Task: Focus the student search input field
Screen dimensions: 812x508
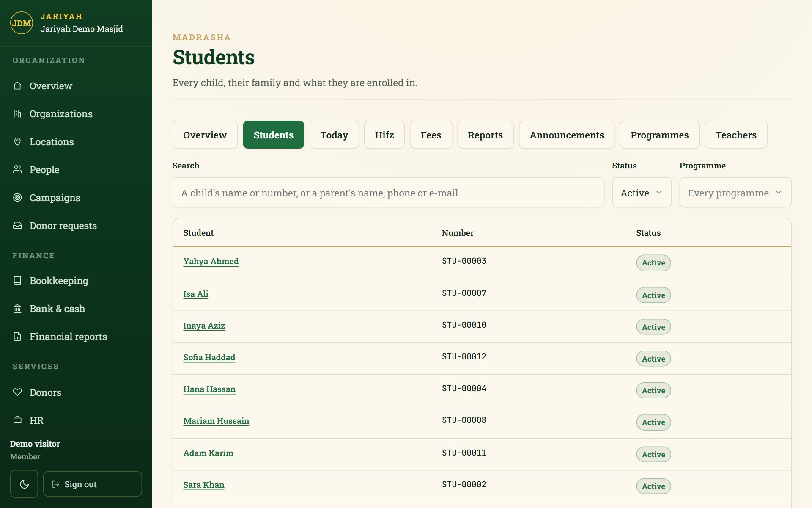Action: pyautogui.click(x=388, y=193)
